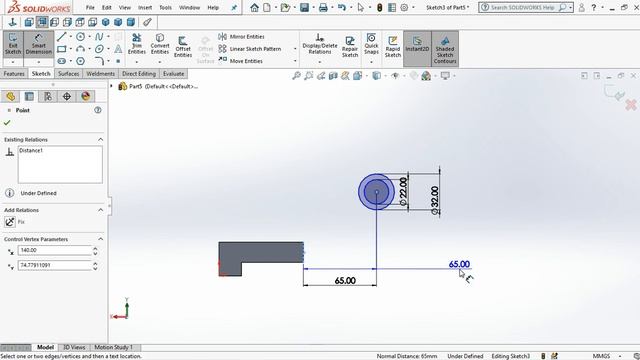Collapse the Existing Relations section

[100, 140]
